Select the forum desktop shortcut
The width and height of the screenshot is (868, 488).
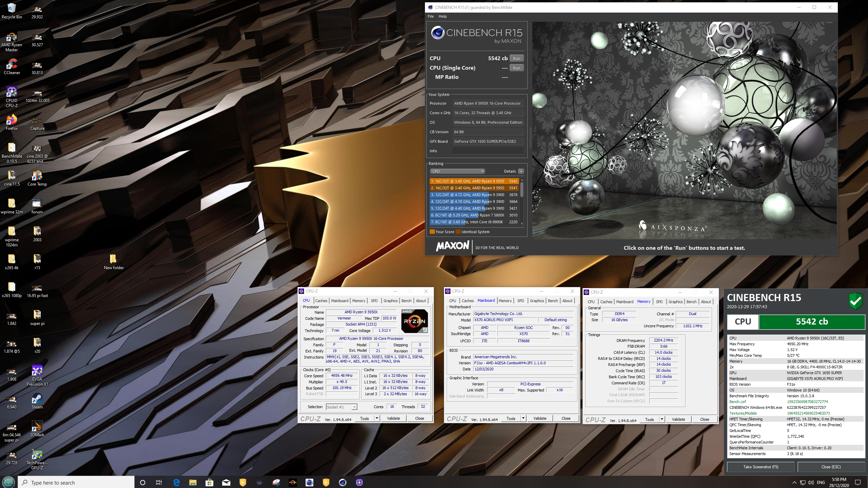coord(37,206)
